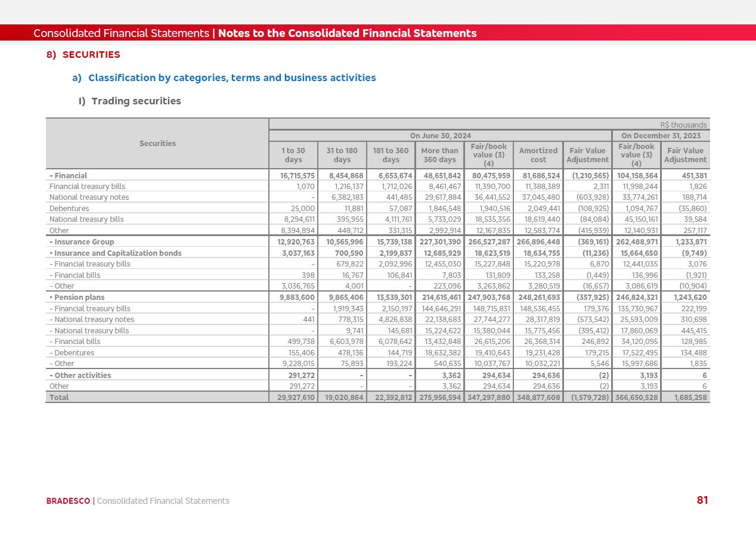Image resolution: width=756 pixels, height=536 pixels.
Task: Select the "Insurance and Capitalization bonds" row label
Action: pyautogui.click(x=116, y=253)
